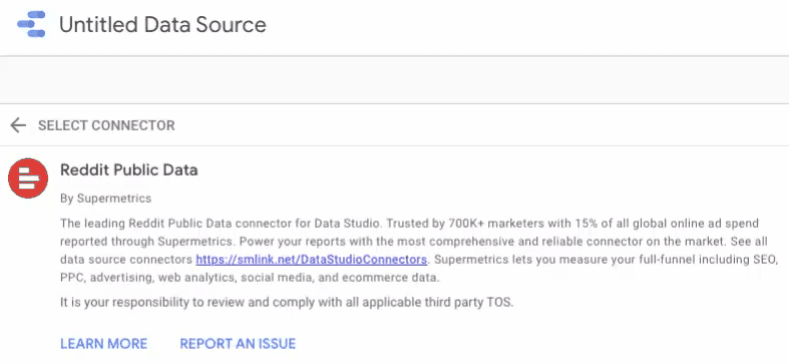Click the Data Studio logo icon
The width and height of the screenshot is (789, 364).
32,24
